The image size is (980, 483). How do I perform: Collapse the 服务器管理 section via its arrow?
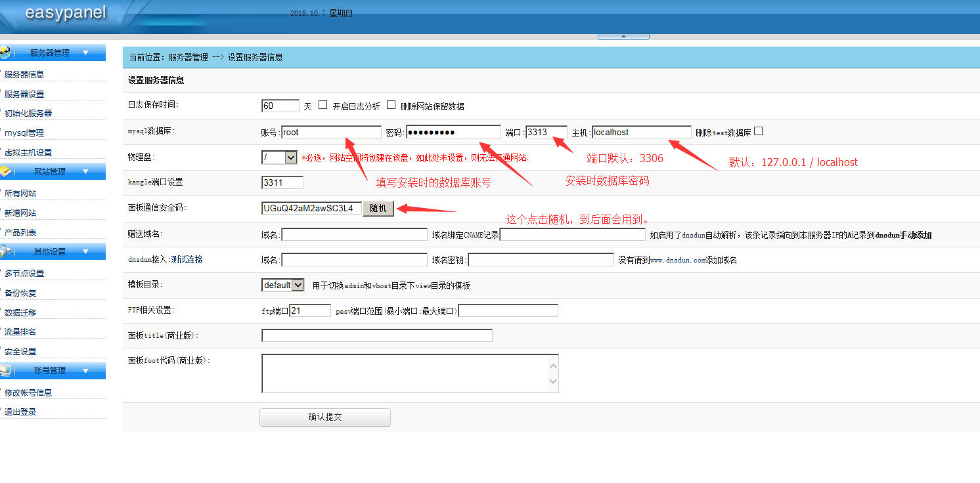click(86, 52)
